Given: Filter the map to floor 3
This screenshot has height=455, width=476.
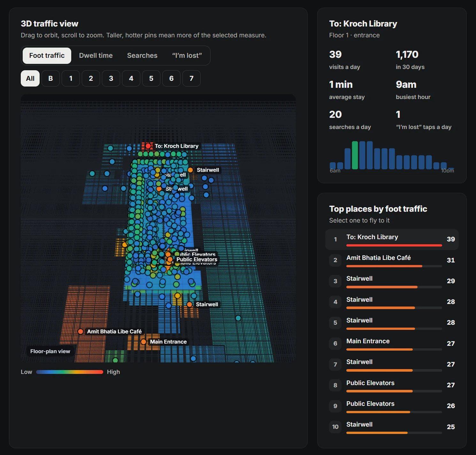Looking at the screenshot, I should (111, 79).
